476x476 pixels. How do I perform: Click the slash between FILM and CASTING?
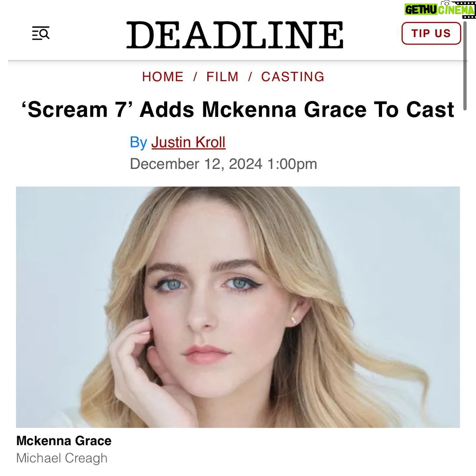(250, 77)
